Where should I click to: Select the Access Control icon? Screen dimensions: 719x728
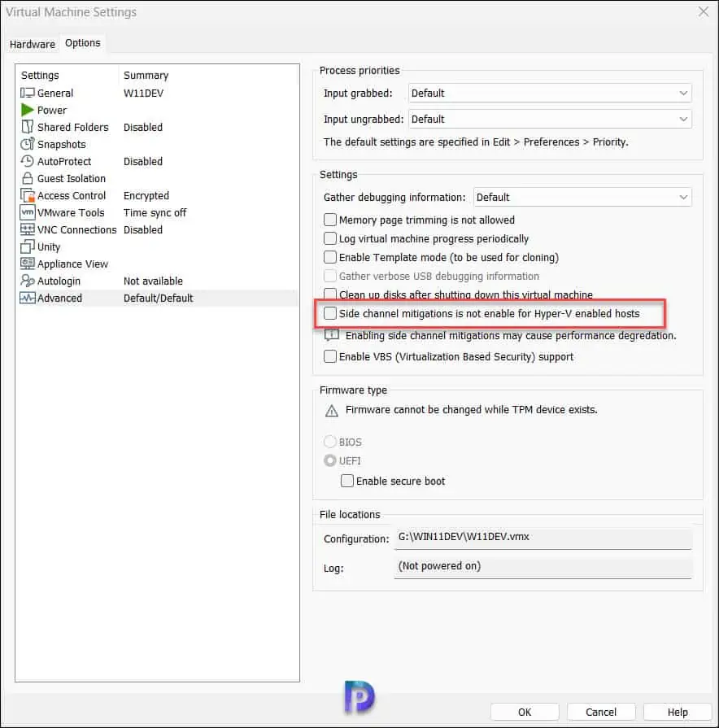[x=28, y=195]
